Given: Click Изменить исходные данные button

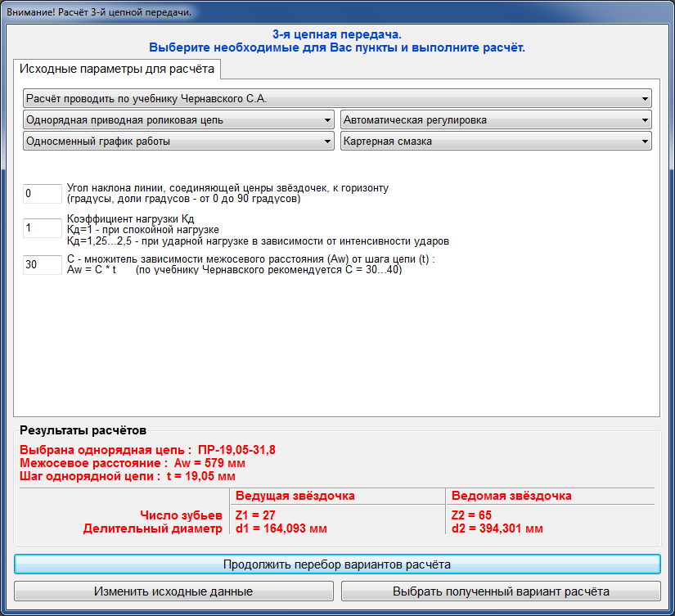Looking at the screenshot, I should [173, 591].
